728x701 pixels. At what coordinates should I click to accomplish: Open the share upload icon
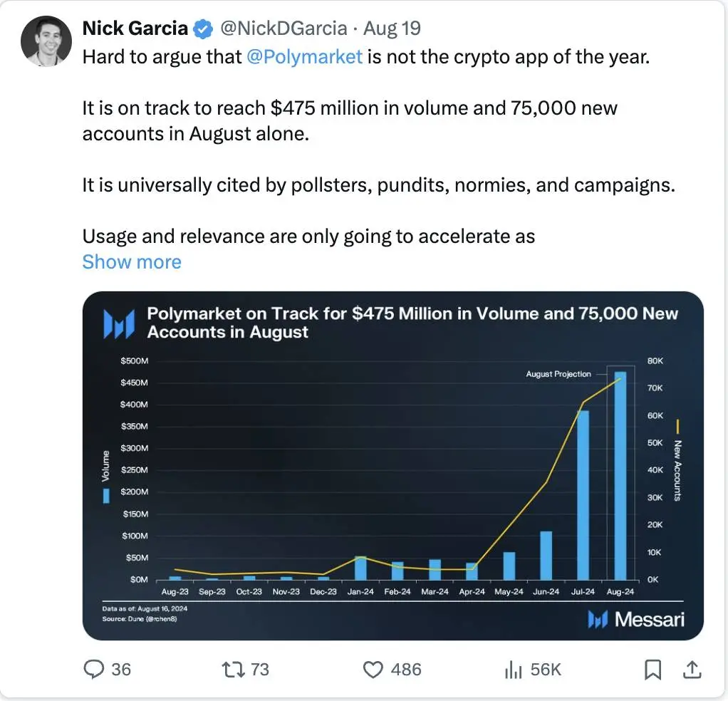692,669
